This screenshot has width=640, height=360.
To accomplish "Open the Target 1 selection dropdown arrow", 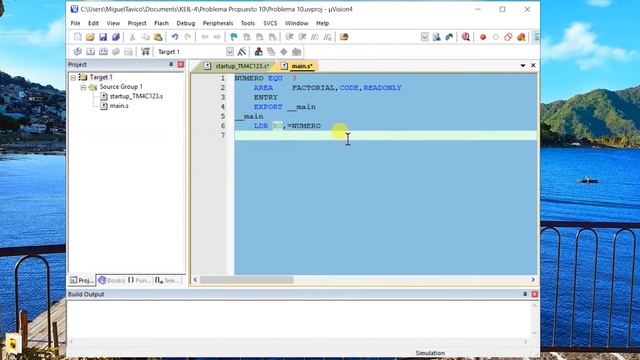I will point(230,52).
